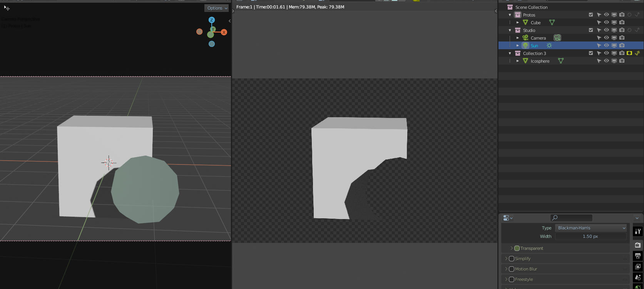The image size is (644, 289).
Task: Switch to View Layer properties tab
Action: 637,266
